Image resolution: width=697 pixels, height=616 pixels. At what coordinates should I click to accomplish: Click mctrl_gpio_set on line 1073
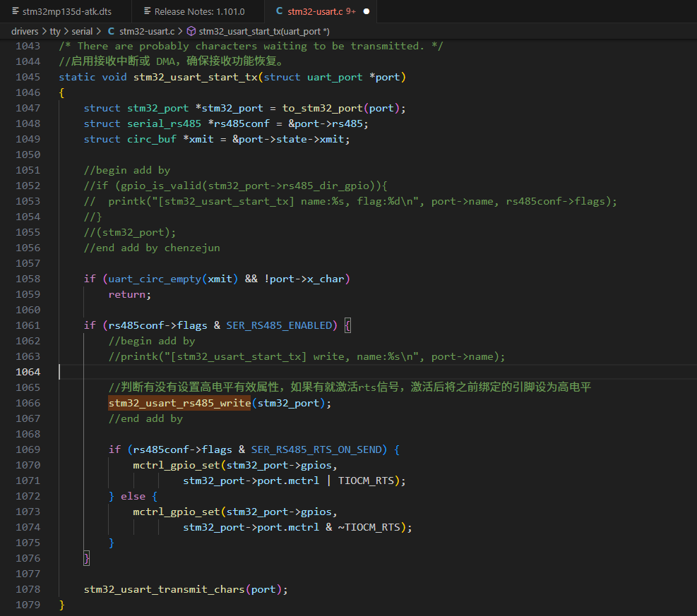177,512
